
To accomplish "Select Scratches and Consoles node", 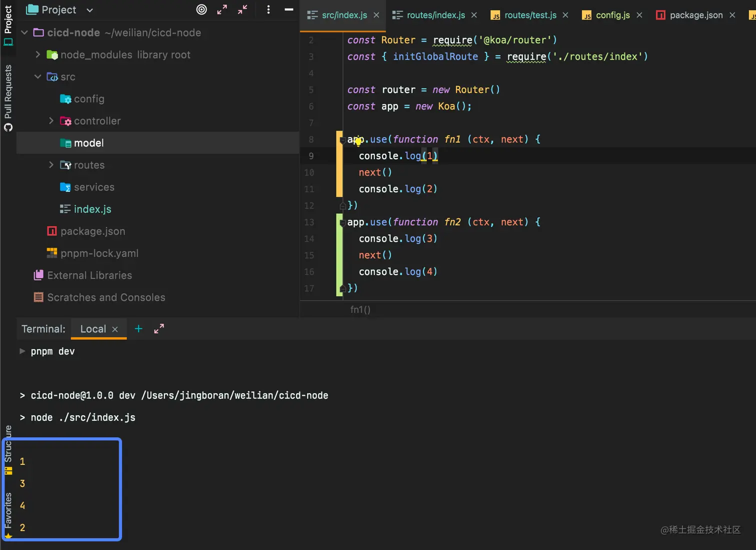I will [x=99, y=297].
